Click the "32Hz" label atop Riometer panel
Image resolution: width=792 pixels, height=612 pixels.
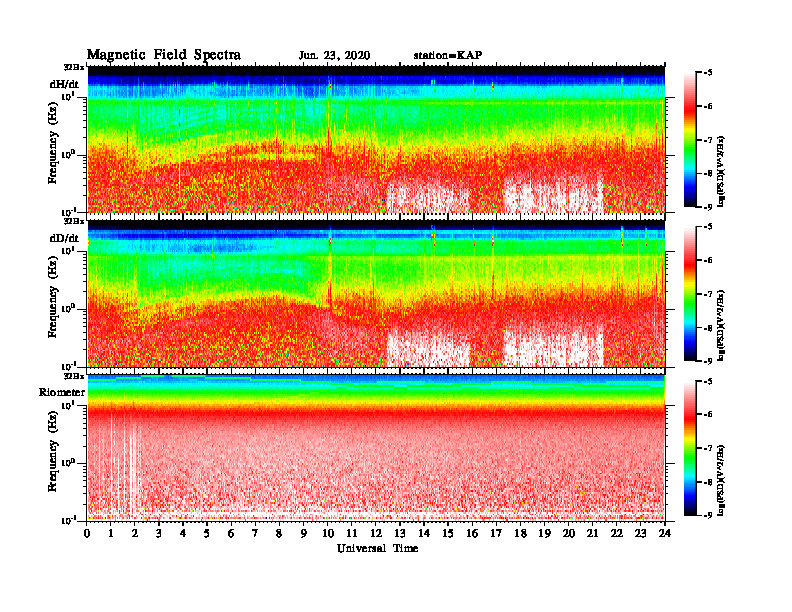pyautogui.click(x=74, y=376)
